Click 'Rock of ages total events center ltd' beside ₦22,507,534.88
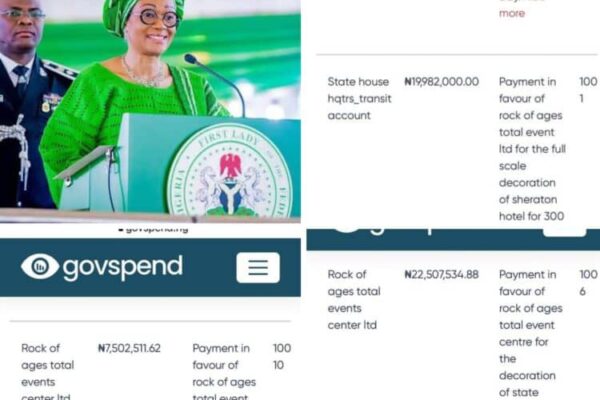This screenshot has height=400, width=600. 354,300
